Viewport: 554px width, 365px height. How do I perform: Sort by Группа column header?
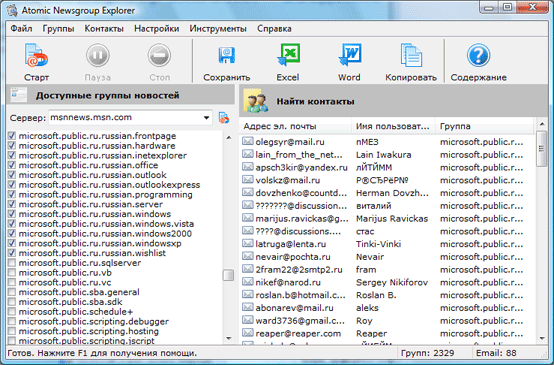[x=484, y=126]
